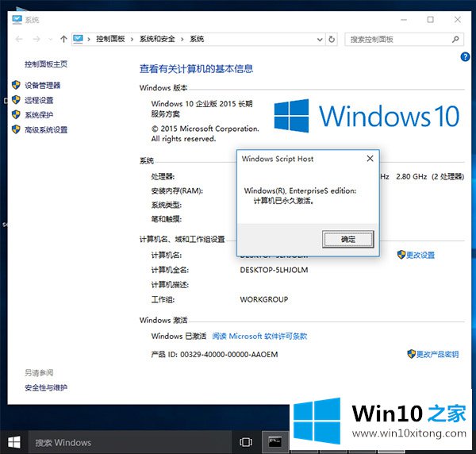The image size is (476, 454).
Task: Refresh the address bar view
Action: coord(332,39)
